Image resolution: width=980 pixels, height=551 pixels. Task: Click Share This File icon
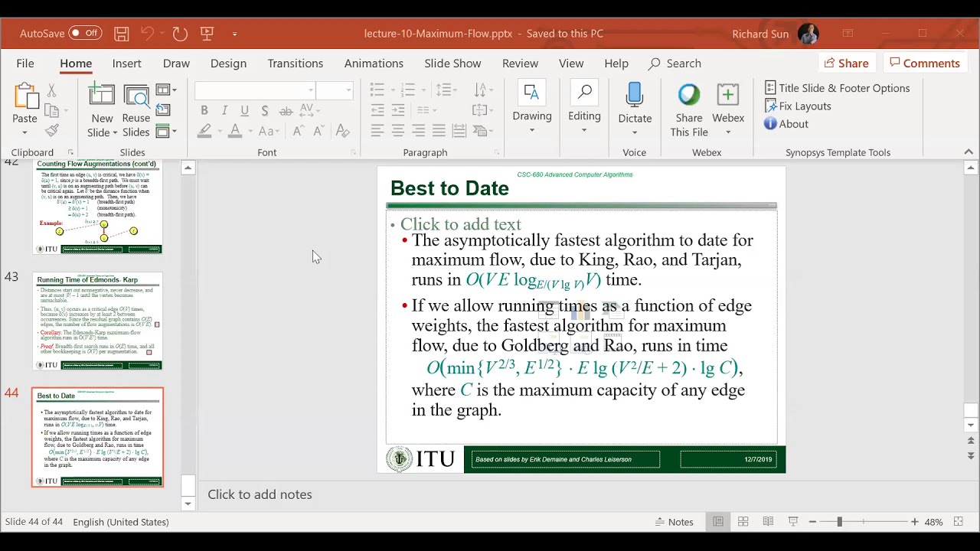pyautogui.click(x=689, y=95)
